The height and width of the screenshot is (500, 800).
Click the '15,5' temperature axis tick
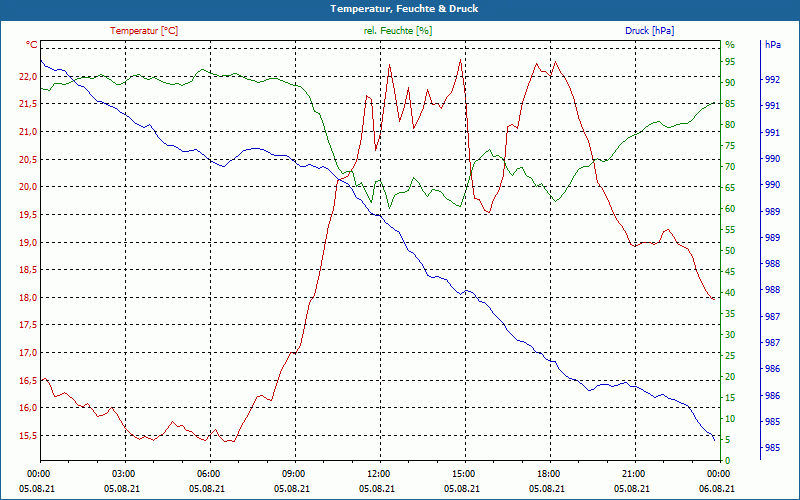[28, 436]
